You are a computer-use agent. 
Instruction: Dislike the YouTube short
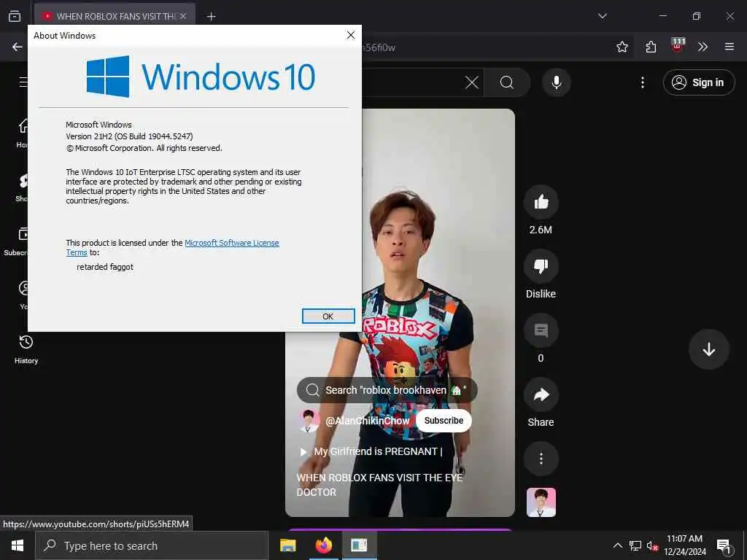pos(541,266)
